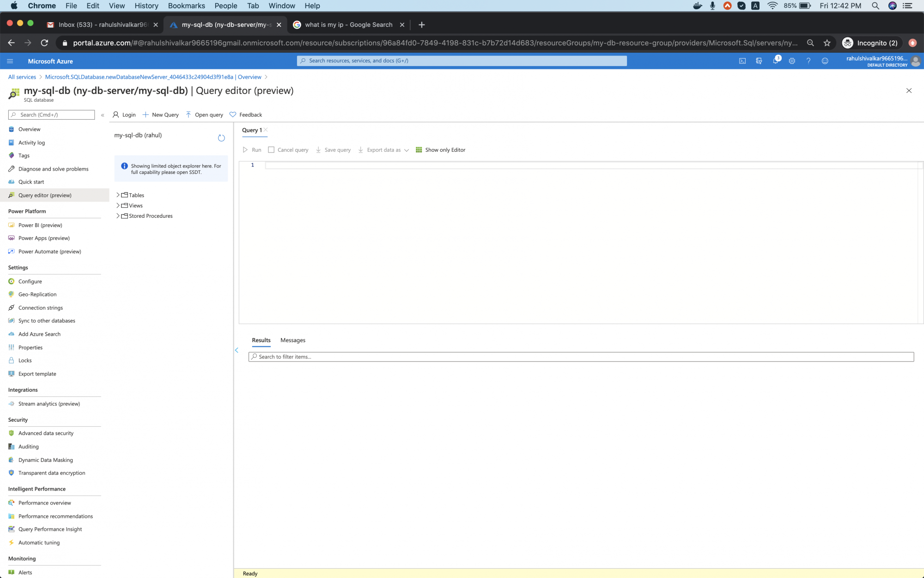The height and width of the screenshot is (578, 924).
Task: Select the Geo-Replication setting
Action: tap(37, 294)
